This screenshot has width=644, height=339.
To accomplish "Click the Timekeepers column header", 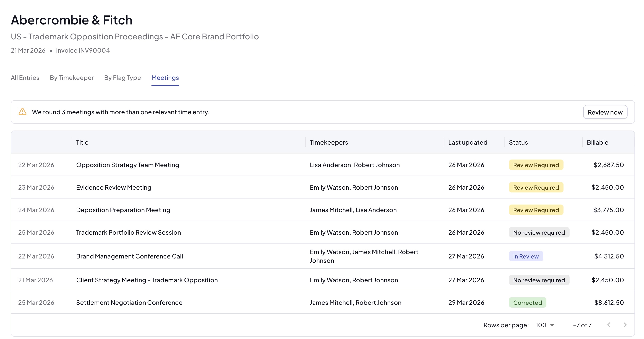I will pos(329,142).
